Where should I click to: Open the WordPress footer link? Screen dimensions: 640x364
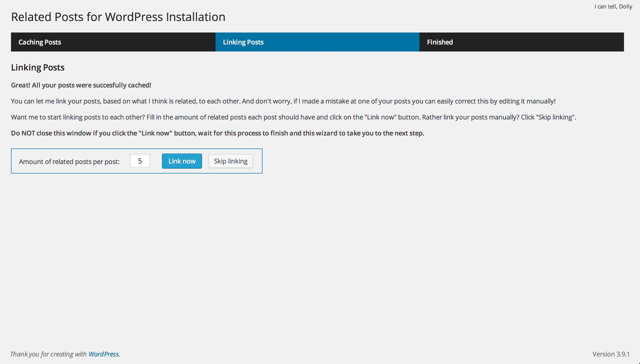pyautogui.click(x=103, y=354)
